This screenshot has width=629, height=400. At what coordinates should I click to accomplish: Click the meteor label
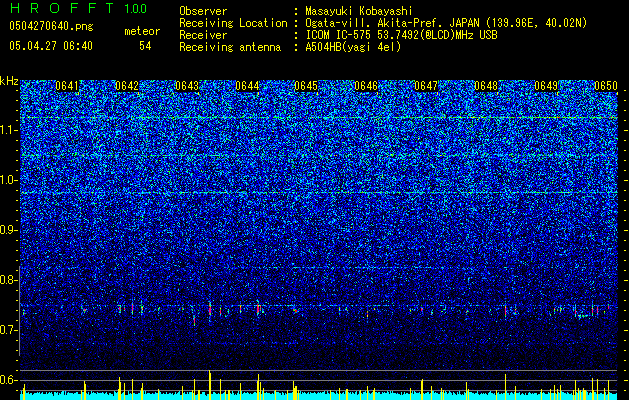point(142,31)
